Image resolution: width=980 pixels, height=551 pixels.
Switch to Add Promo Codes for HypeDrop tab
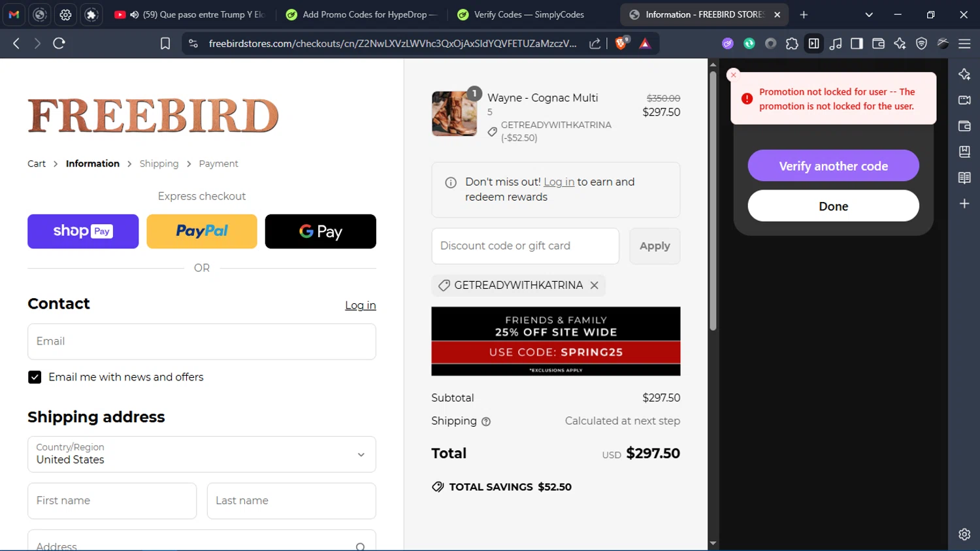(362, 14)
